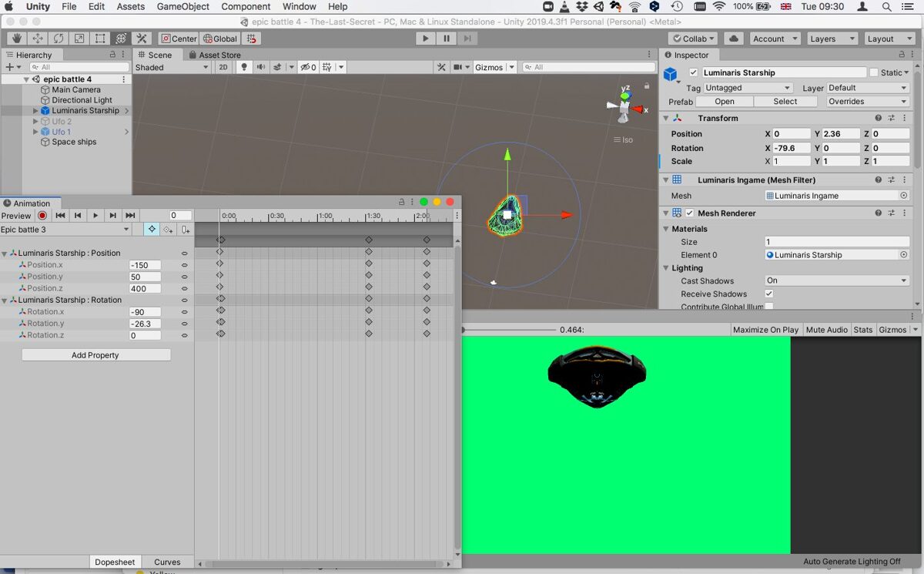
Task: Toggle the Static checkbox in Inspector
Action: point(874,72)
